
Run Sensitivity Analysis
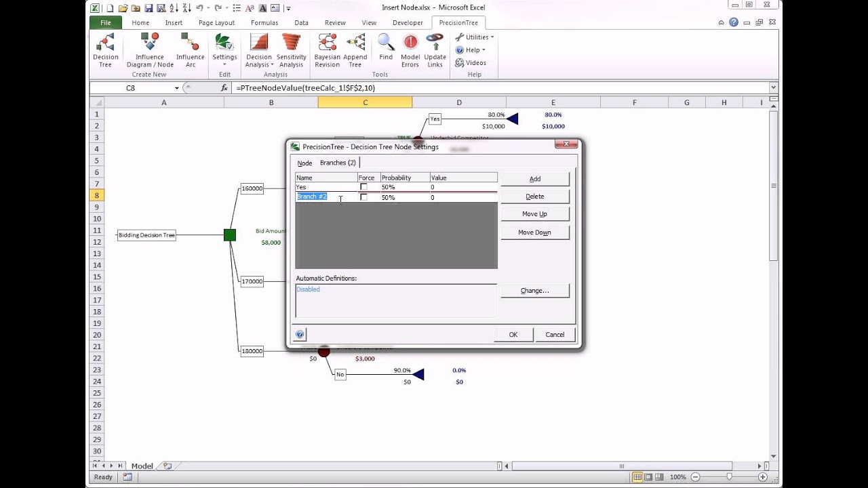(292, 51)
